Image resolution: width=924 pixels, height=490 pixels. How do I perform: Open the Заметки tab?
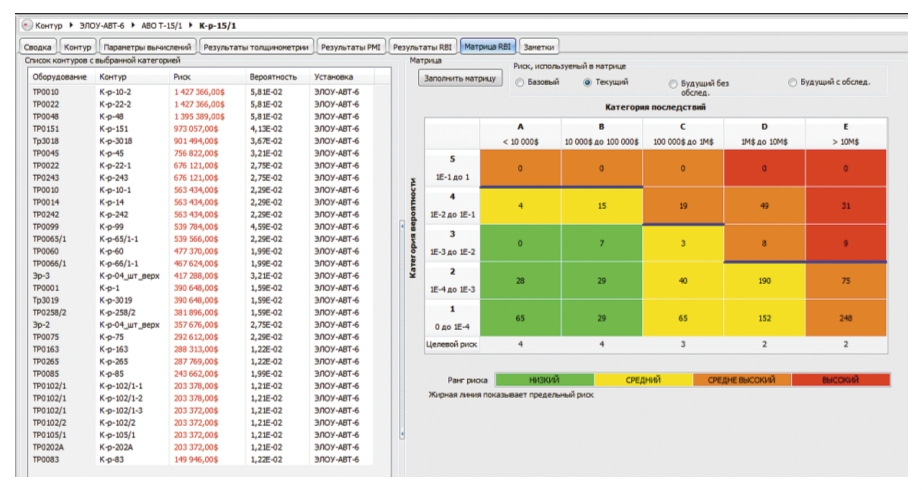point(539,47)
